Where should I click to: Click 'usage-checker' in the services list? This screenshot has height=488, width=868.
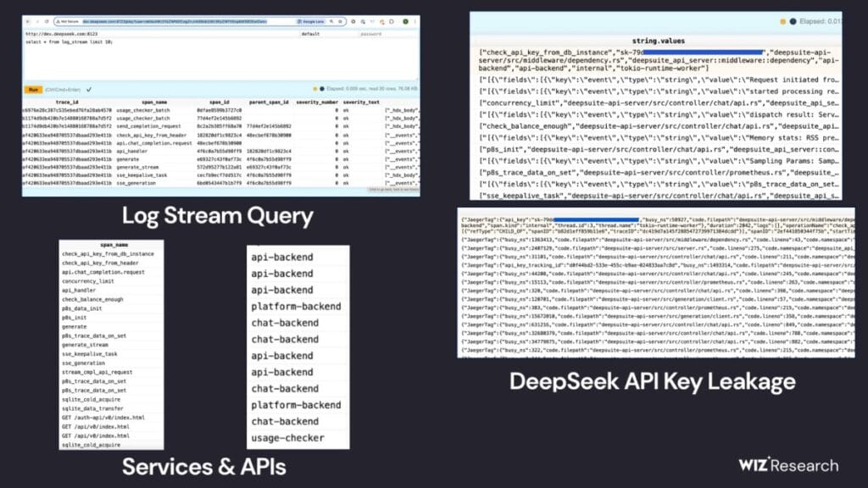287,438
